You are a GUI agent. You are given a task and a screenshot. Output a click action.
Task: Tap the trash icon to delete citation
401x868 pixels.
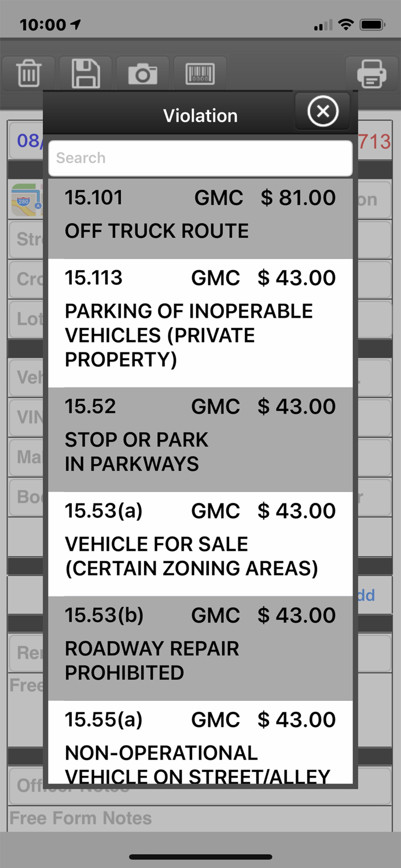[28, 73]
